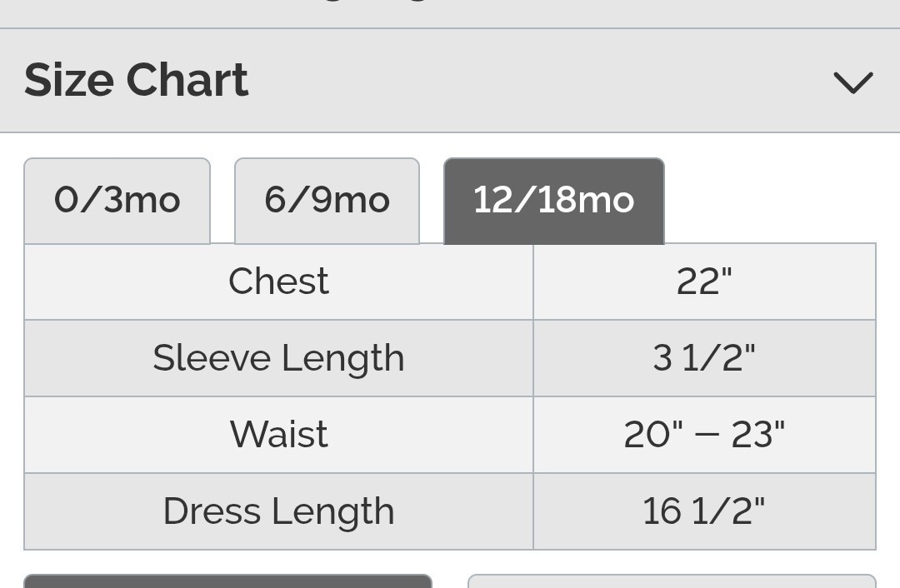Click the Sleeve Length label cell
Screen dimensions: 900x588
278,358
